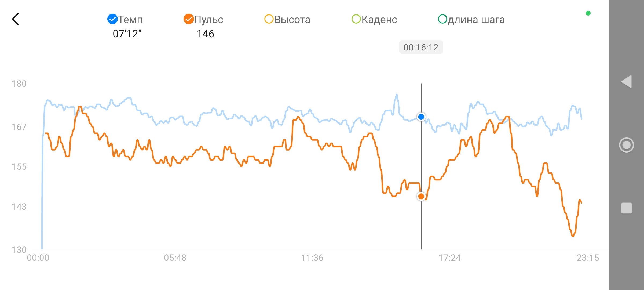Click the длина шага label text
644x290 pixels.
[x=476, y=20]
